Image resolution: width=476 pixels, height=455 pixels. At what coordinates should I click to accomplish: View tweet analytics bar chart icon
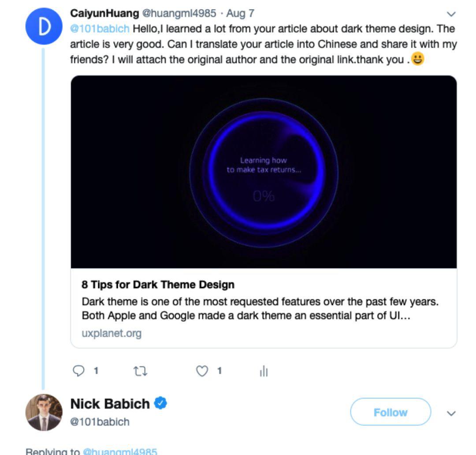click(264, 371)
